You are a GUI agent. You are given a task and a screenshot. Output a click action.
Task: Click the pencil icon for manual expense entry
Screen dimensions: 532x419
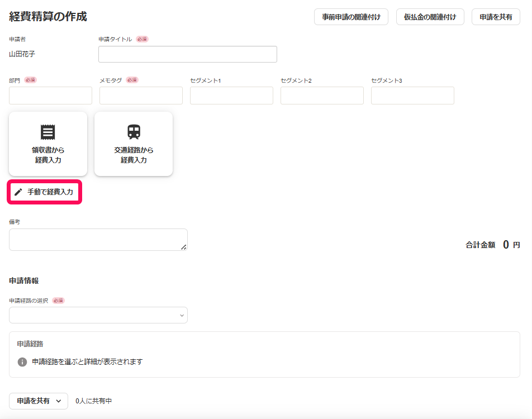point(18,192)
